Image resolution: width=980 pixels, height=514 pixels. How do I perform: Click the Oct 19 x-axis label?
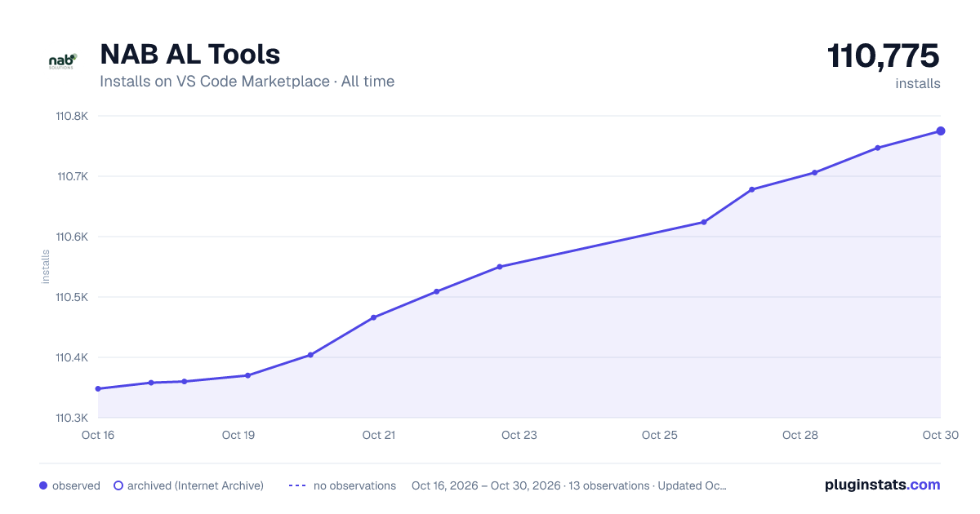click(x=238, y=435)
